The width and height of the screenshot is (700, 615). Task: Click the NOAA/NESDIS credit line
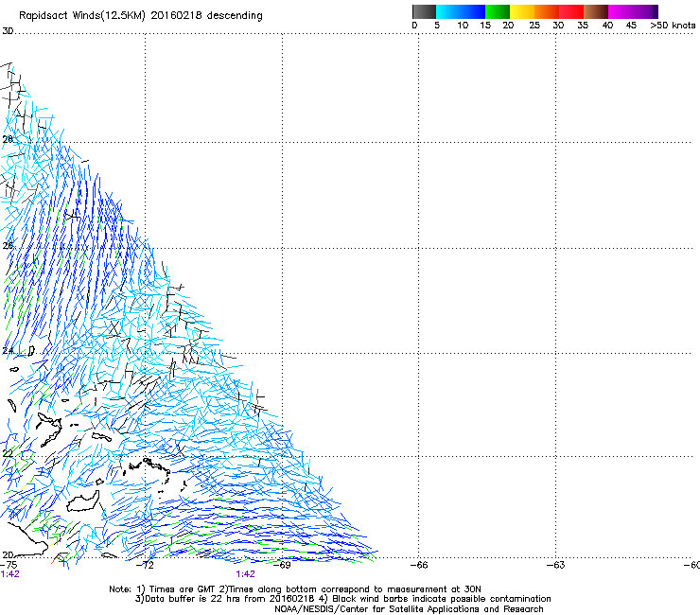409,609
